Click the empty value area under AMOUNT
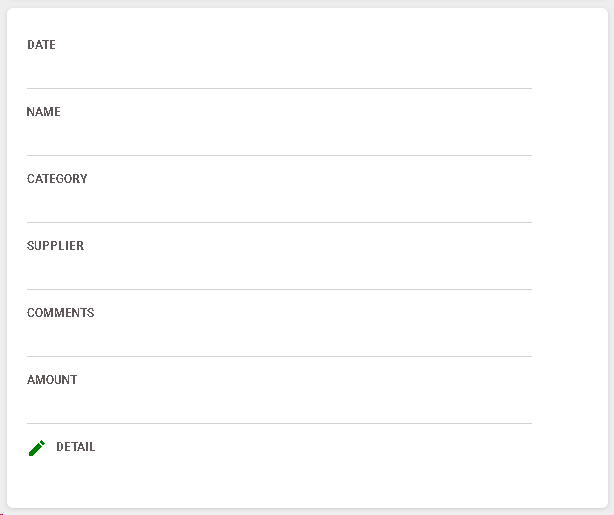This screenshot has width=614, height=515. pyautogui.click(x=279, y=405)
